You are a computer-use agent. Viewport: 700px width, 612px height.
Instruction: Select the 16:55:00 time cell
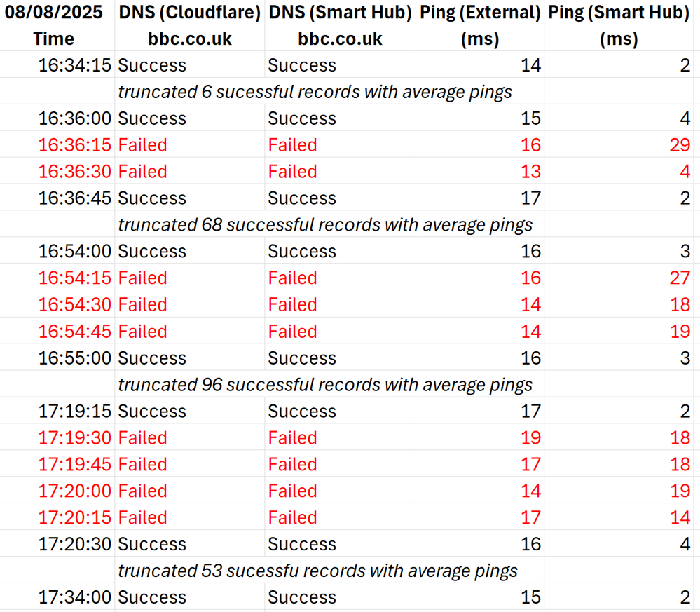(74, 358)
